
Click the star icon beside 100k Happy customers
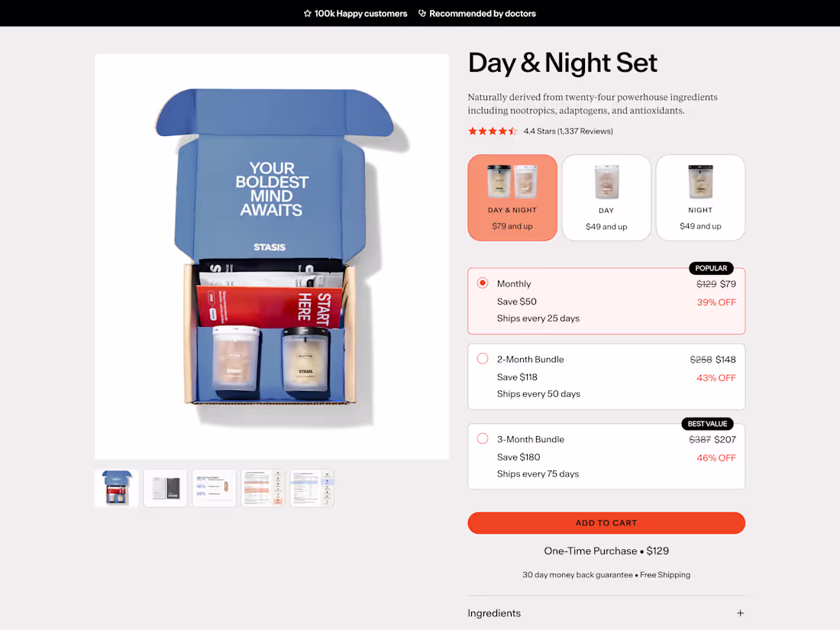307,14
